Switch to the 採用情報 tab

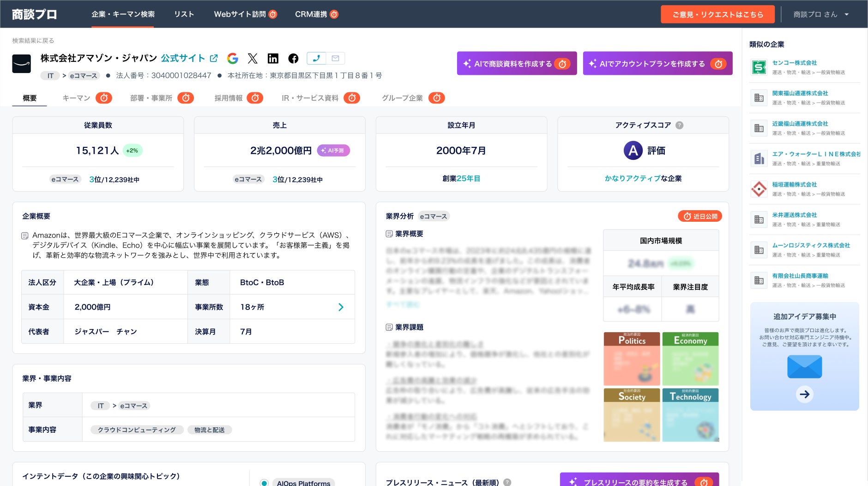[229, 98]
